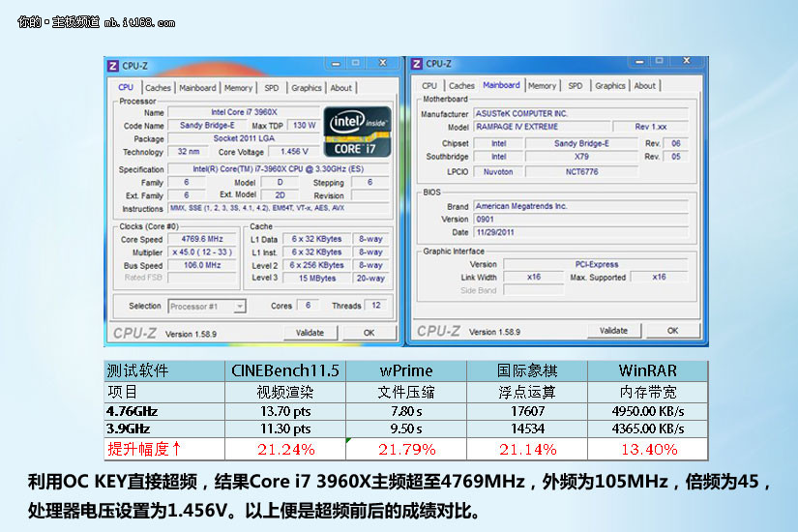Select SPD tab in right CPU-Z window
This screenshot has width=798, height=532.
[576, 85]
